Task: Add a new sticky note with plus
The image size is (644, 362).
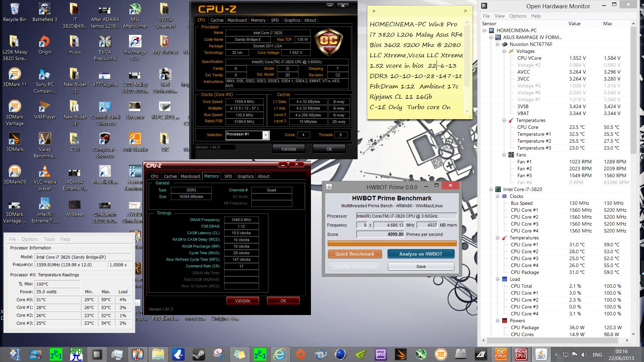Action: tap(374, 11)
